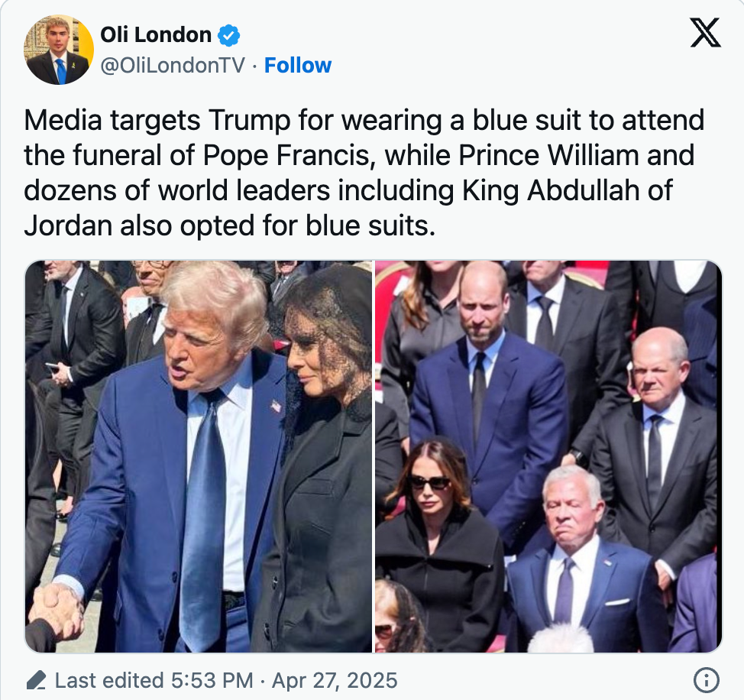Open the right photo of seated crowd

pos(548,456)
